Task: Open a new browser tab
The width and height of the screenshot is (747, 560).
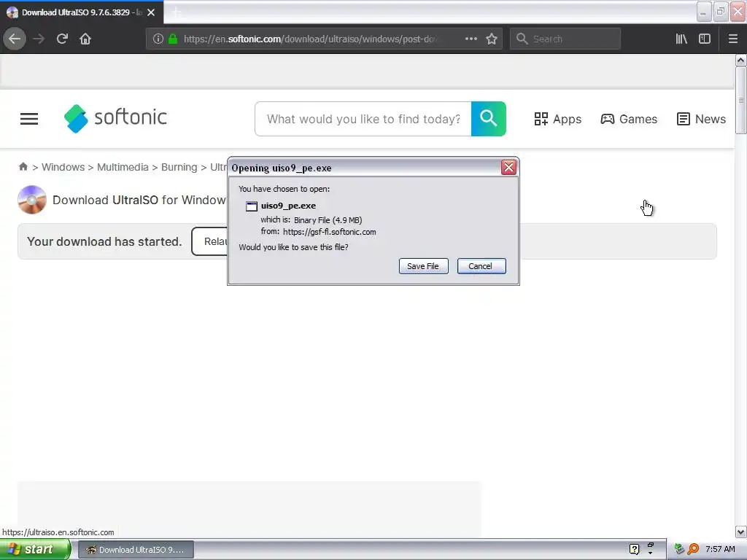Action: tap(177, 12)
